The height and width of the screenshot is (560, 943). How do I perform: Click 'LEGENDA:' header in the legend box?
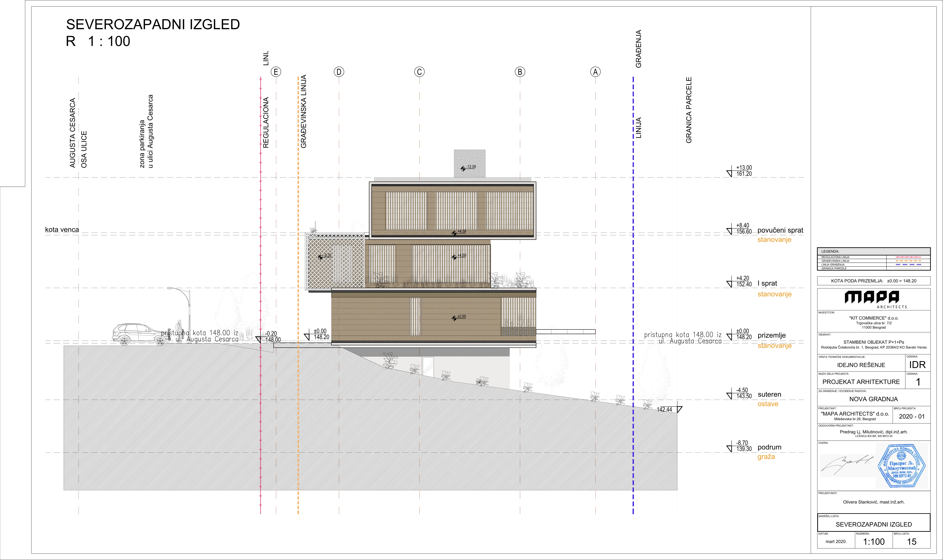pos(830,251)
